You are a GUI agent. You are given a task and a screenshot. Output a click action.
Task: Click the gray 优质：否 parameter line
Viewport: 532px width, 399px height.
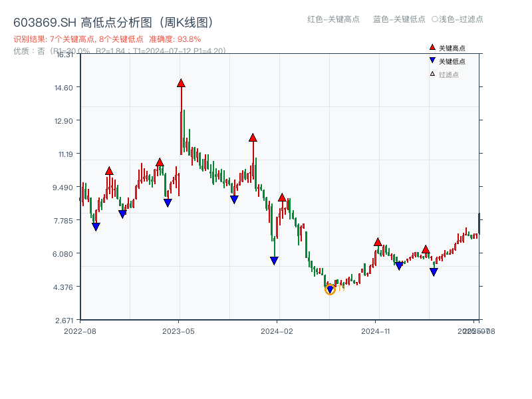point(120,51)
